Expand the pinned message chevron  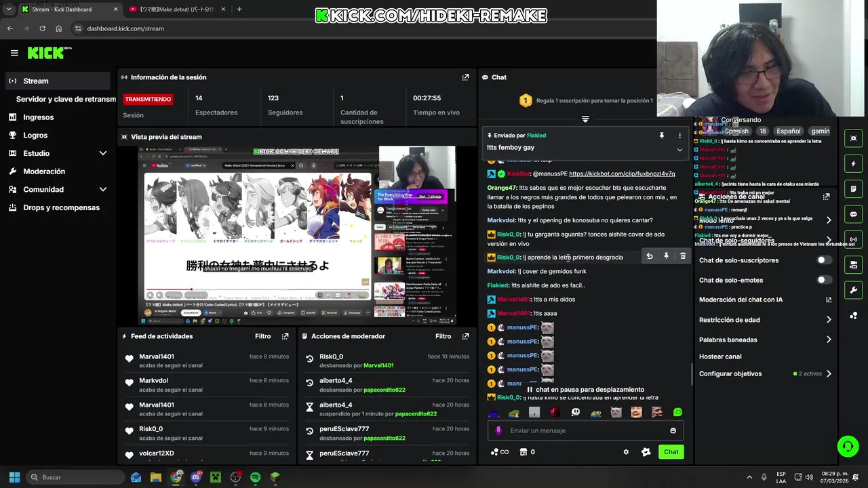tap(679, 150)
